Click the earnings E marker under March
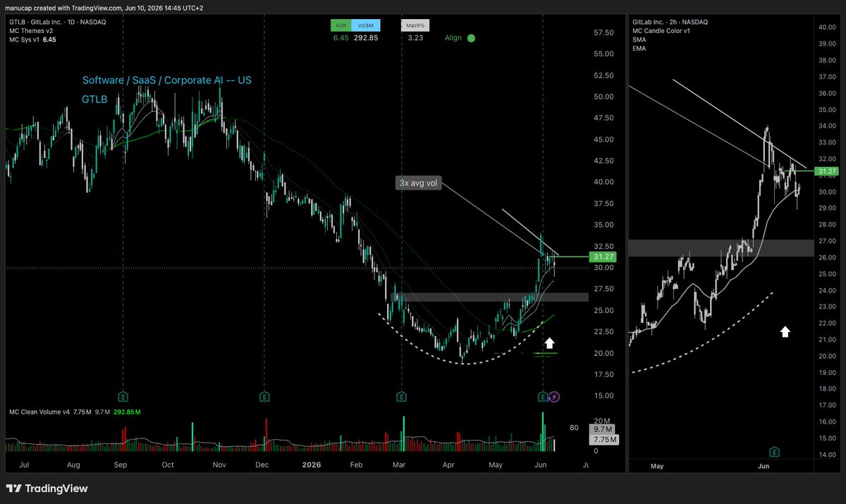The height and width of the screenshot is (504, 846). 401,397
